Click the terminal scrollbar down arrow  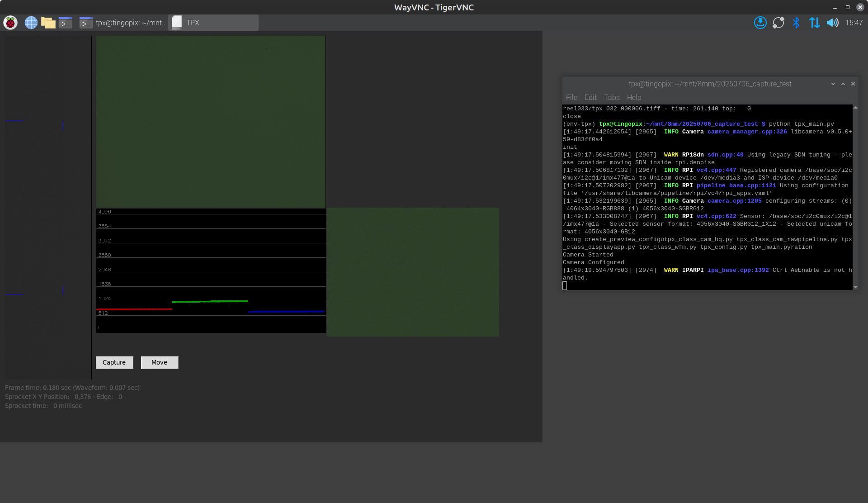855,287
